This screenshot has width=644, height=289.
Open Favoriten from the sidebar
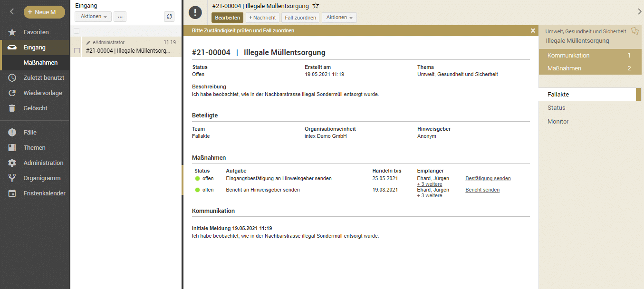(36, 32)
